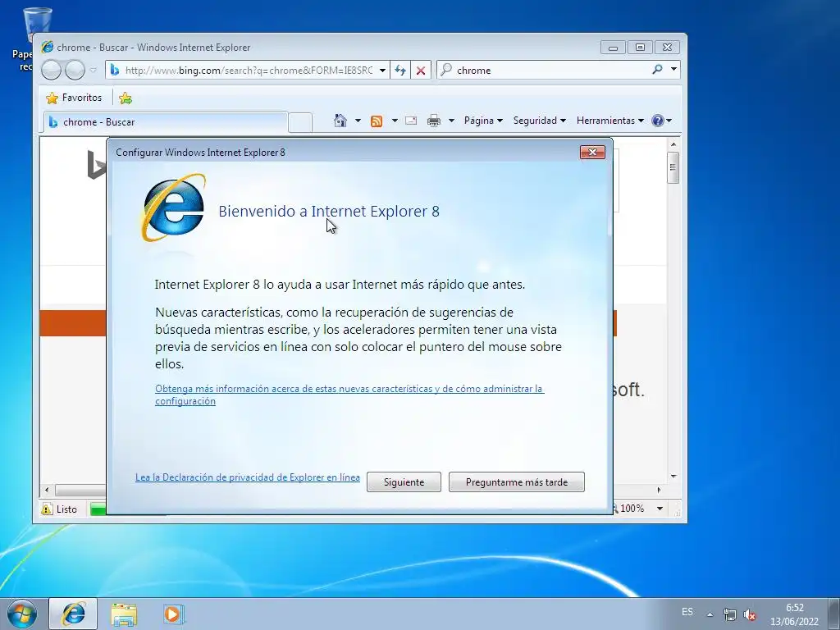The image size is (840, 630).
Task: Click the Bing icon in address bar
Action: pyautogui.click(x=115, y=71)
